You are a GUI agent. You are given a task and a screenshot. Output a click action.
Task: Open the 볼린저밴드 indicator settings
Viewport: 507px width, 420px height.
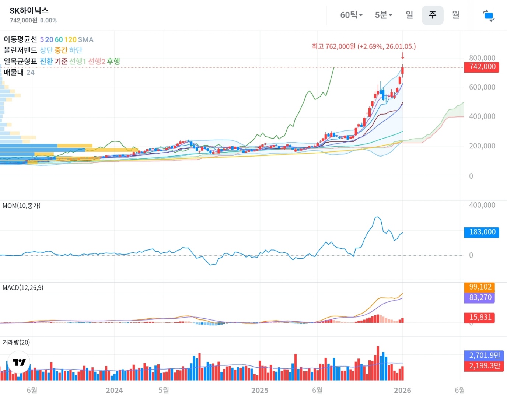pyautogui.click(x=21, y=50)
